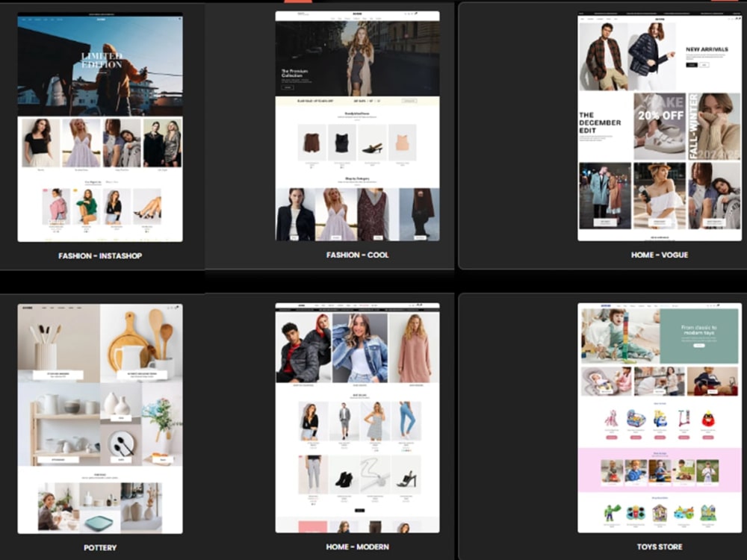Click the POTTERY title

pos(100,547)
